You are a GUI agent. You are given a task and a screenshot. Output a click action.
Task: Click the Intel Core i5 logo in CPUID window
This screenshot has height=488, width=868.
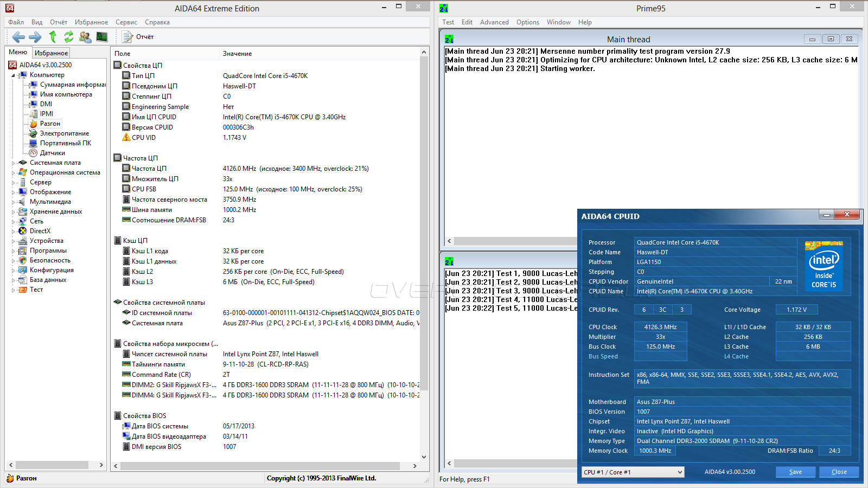tap(824, 266)
